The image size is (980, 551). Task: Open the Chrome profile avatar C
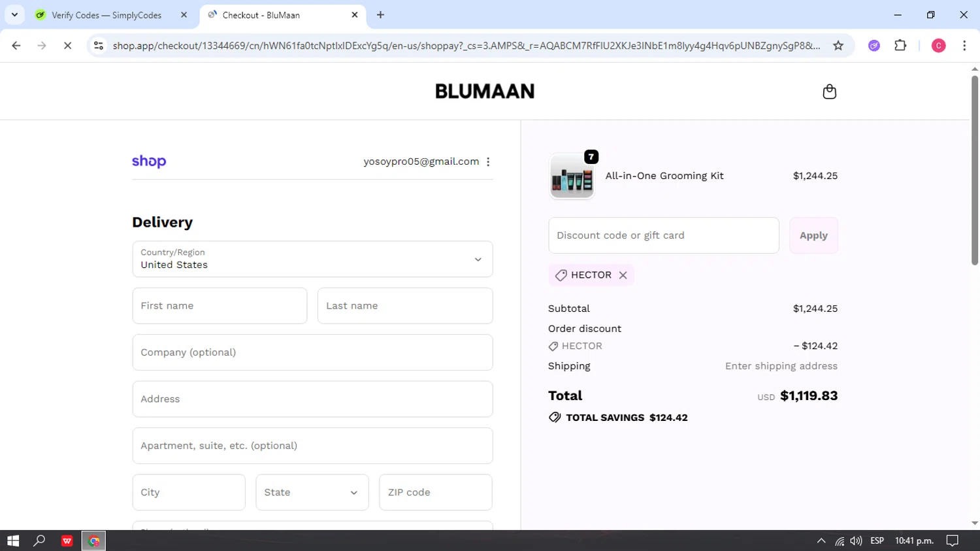coord(938,46)
